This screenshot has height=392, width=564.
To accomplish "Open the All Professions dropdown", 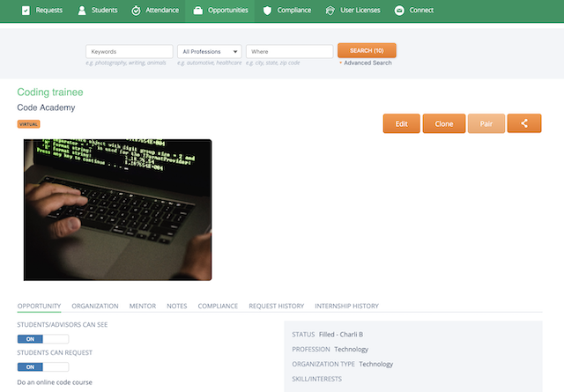I will coord(209,52).
